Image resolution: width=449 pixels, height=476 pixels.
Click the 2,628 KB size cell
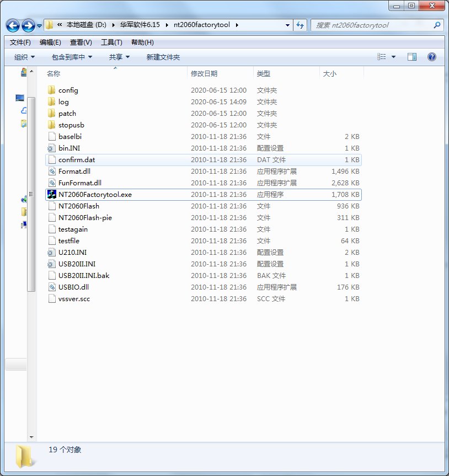tap(345, 183)
